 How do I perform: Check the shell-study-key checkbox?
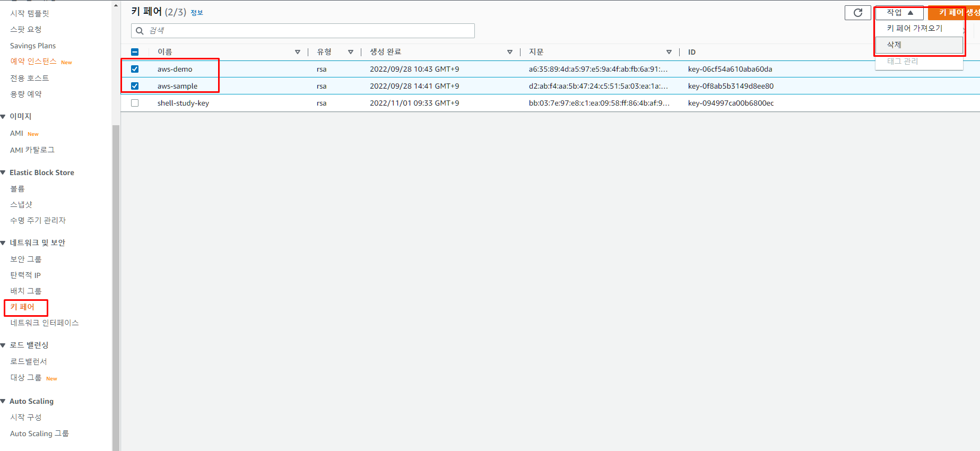pyautogui.click(x=135, y=103)
